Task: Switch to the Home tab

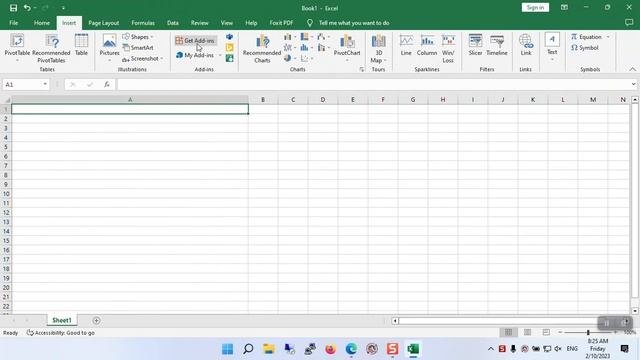Action: 42,23
